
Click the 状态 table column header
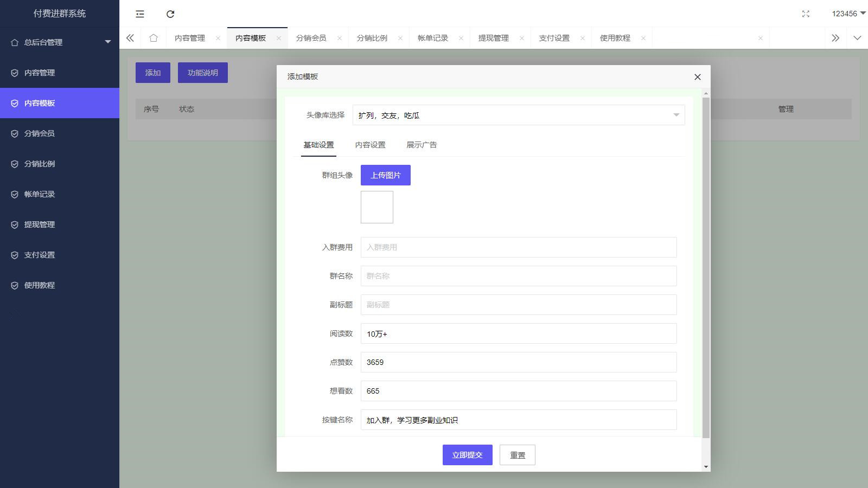(187, 109)
